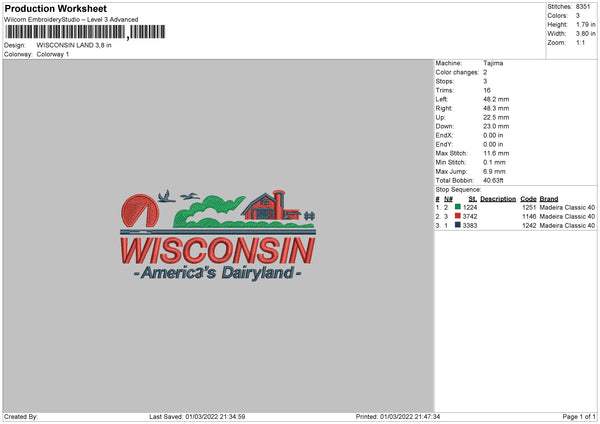This screenshot has width=600, height=424.
Task: Click the Width value 3.80 in
Action: 585,34
